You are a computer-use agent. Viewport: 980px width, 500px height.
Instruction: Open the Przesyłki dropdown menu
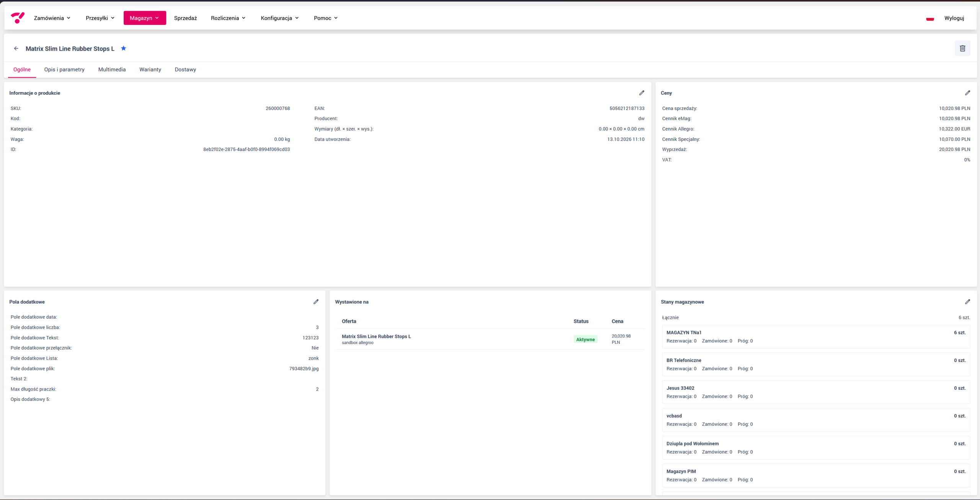click(x=100, y=18)
